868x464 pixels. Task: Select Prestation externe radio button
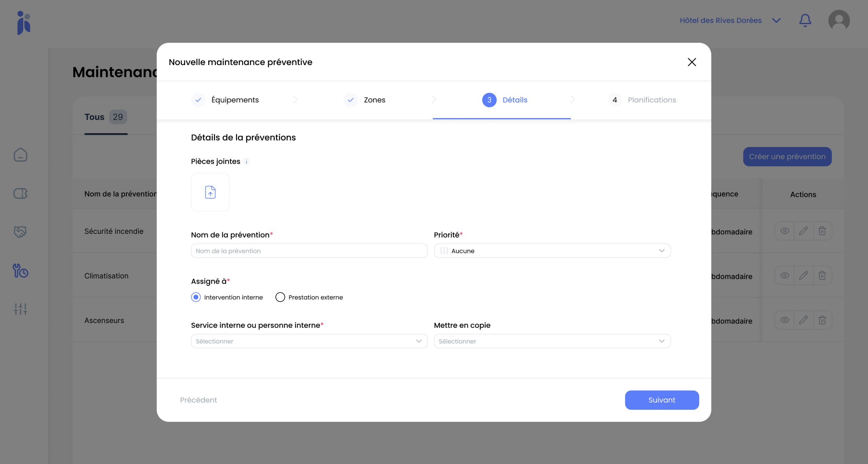pyautogui.click(x=280, y=297)
